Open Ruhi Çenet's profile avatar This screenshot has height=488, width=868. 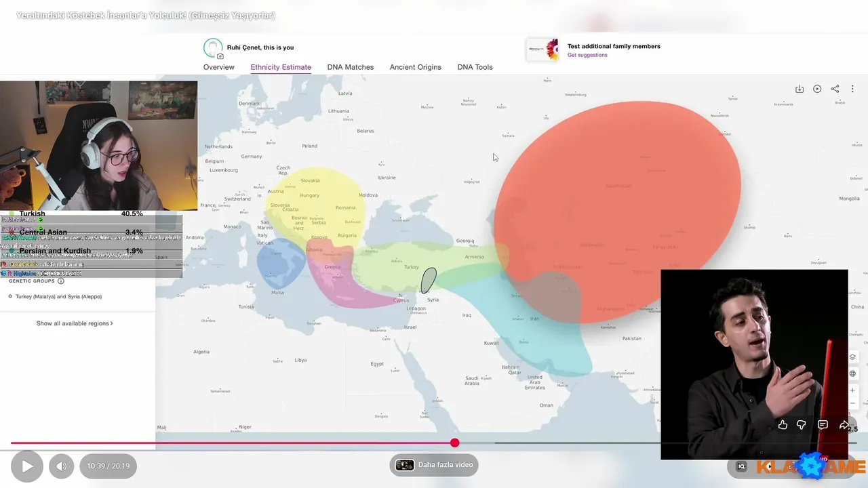click(x=213, y=48)
